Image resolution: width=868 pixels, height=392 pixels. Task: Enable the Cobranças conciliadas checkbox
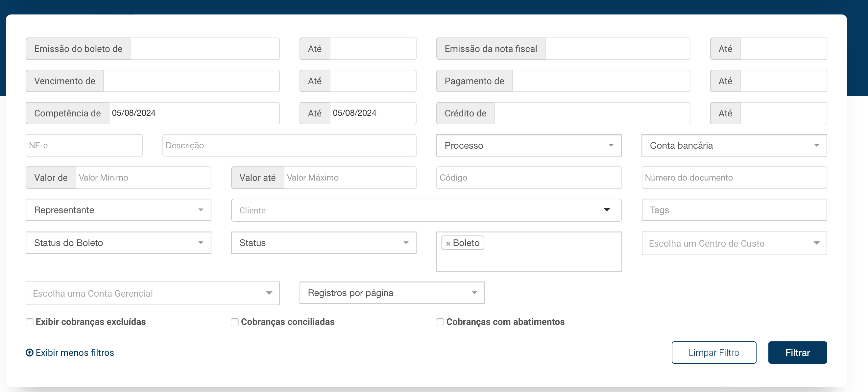tap(234, 322)
